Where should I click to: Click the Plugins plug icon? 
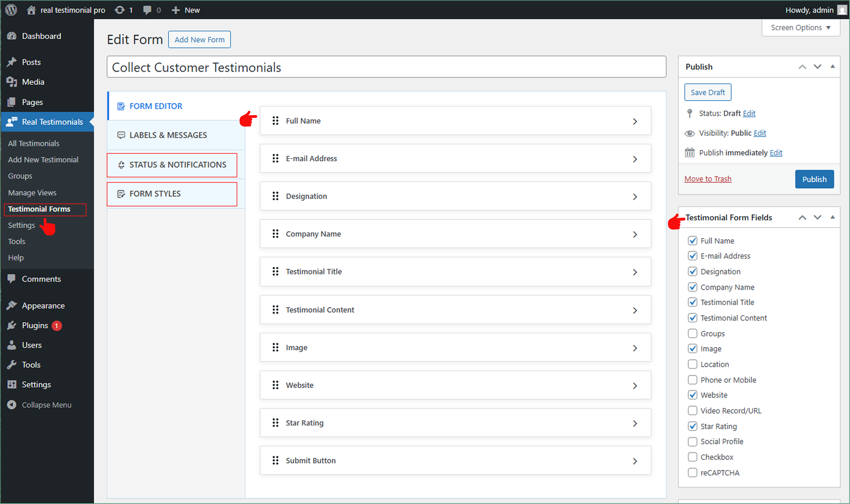point(12,325)
